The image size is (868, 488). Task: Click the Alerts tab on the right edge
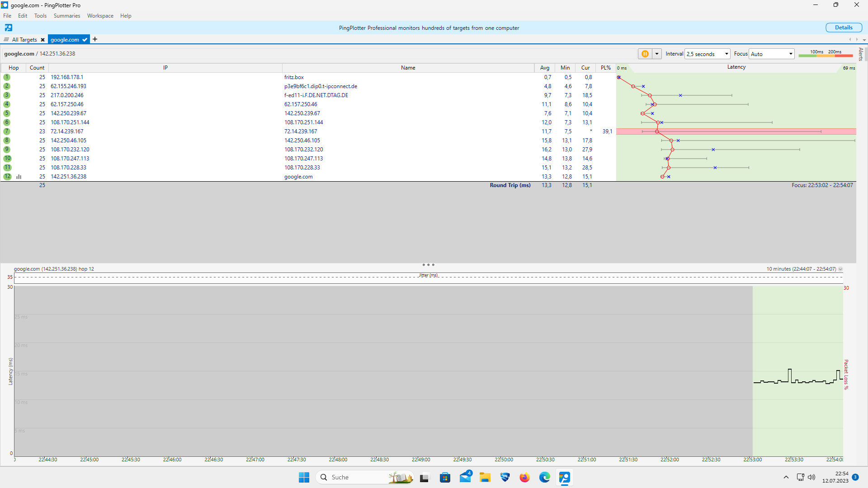860,55
